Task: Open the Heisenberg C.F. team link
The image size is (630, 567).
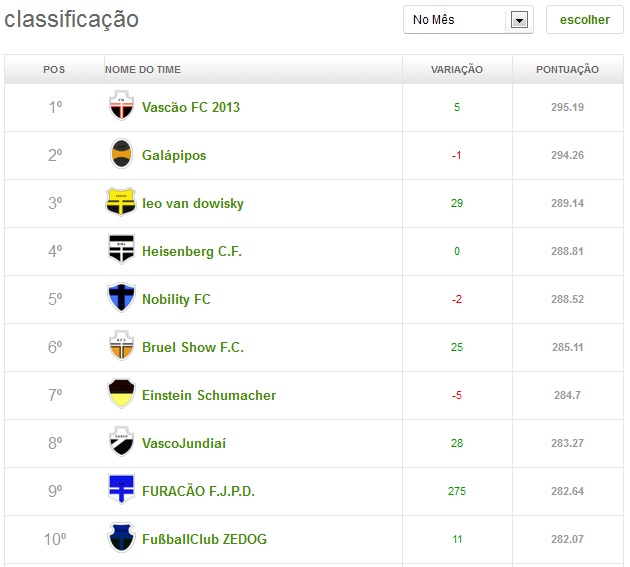Action: pyautogui.click(x=192, y=251)
